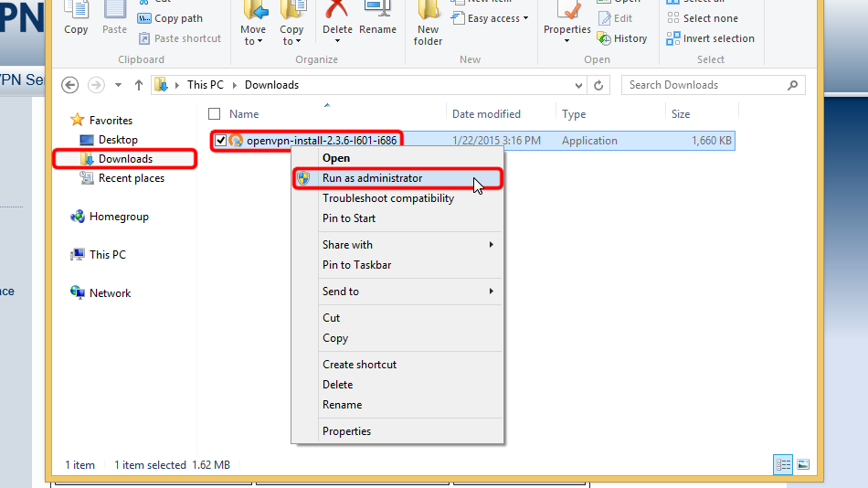868x488 pixels.
Task: Refresh the Downloads folder view
Action: click(x=599, y=85)
